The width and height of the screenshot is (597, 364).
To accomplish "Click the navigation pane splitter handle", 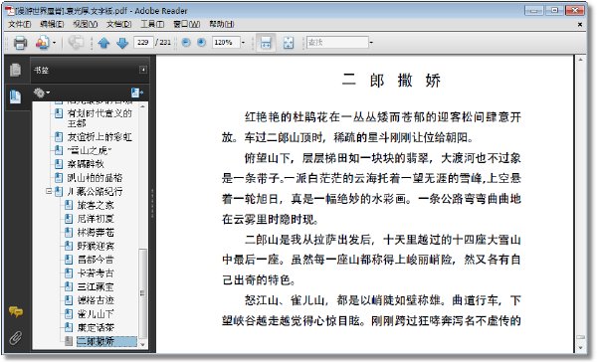I will click(x=153, y=203).
